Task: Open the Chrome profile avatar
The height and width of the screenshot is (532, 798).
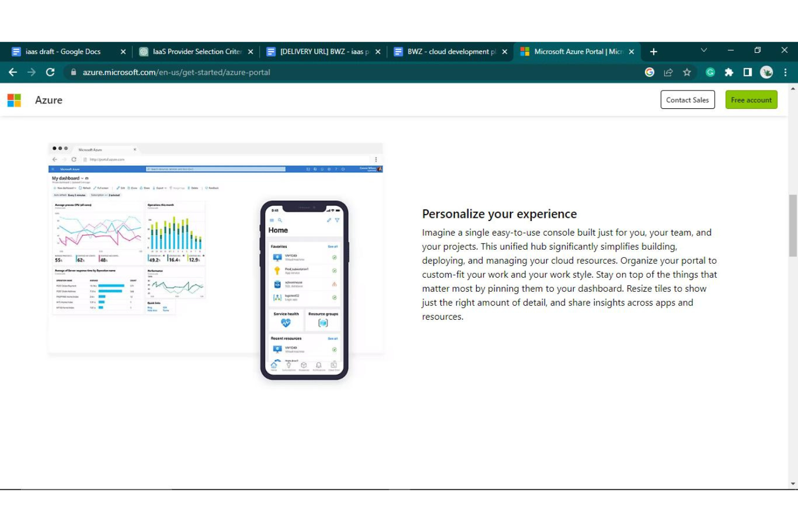Action: click(x=766, y=72)
